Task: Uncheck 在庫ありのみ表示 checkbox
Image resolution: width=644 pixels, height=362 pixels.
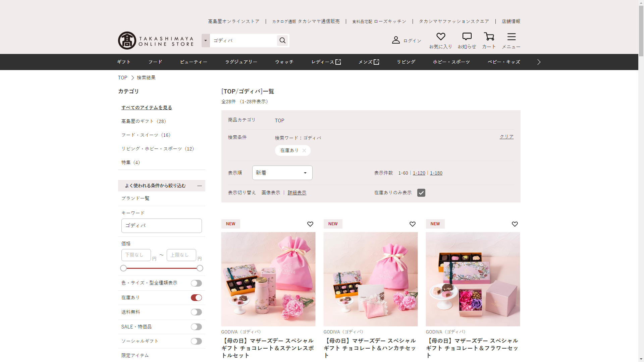Action: click(421, 193)
